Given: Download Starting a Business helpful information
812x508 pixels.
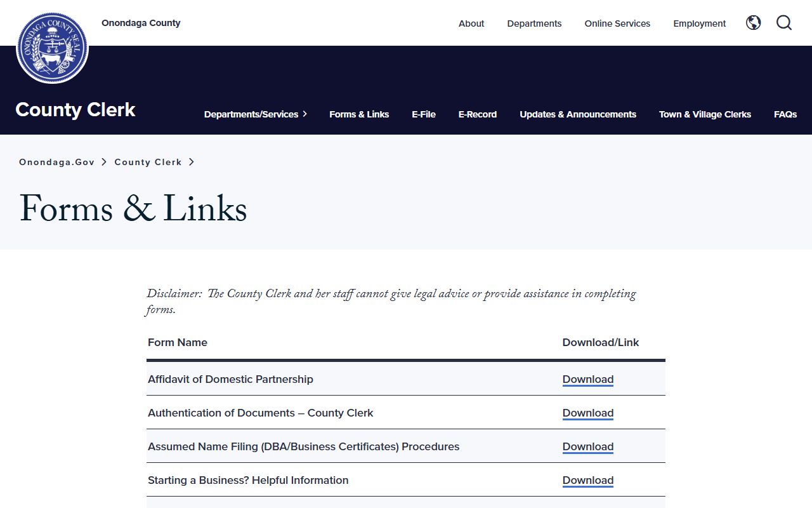Looking at the screenshot, I should tap(588, 480).
